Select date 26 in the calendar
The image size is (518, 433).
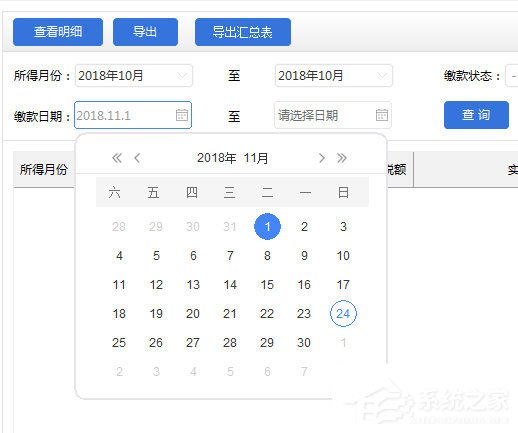pyautogui.click(x=156, y=343)
